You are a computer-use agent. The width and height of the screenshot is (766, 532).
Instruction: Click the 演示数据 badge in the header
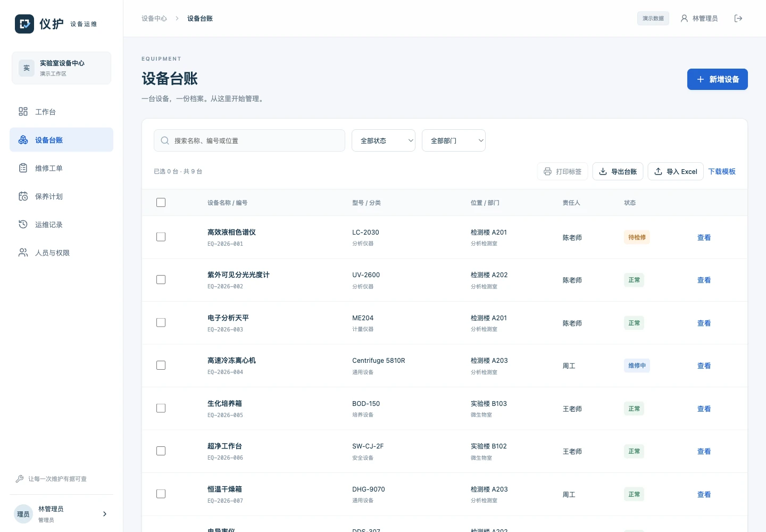tap(653, 19)
